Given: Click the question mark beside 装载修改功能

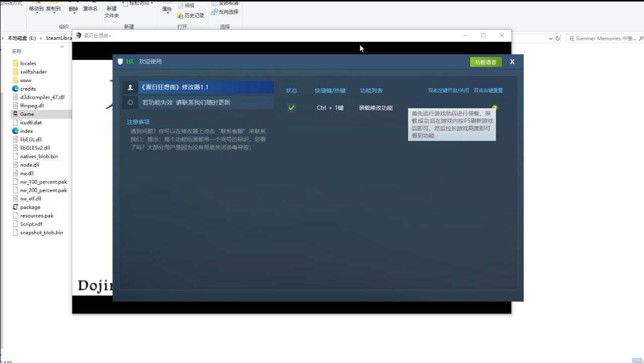Looking at the screenshot, I should coord(494,107).
